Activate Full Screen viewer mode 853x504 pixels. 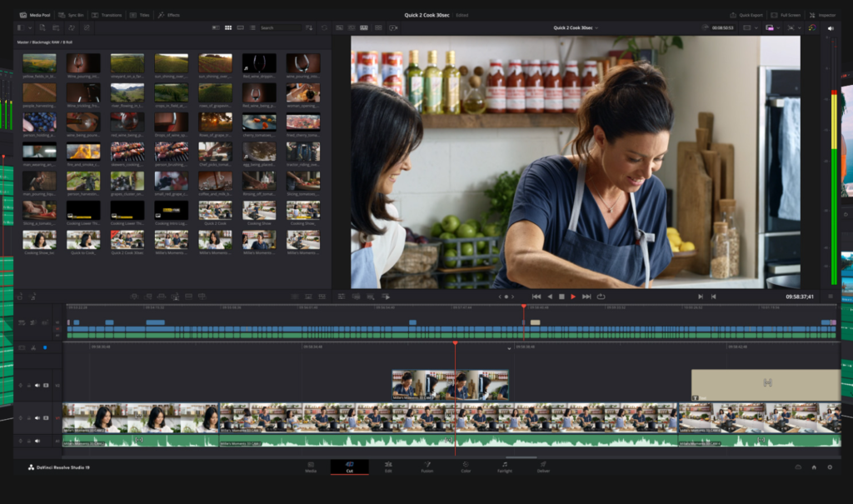click(791, 15)
